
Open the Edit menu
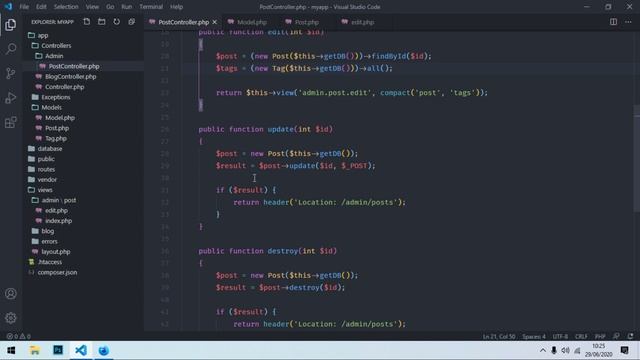click(x=41, y=7)
